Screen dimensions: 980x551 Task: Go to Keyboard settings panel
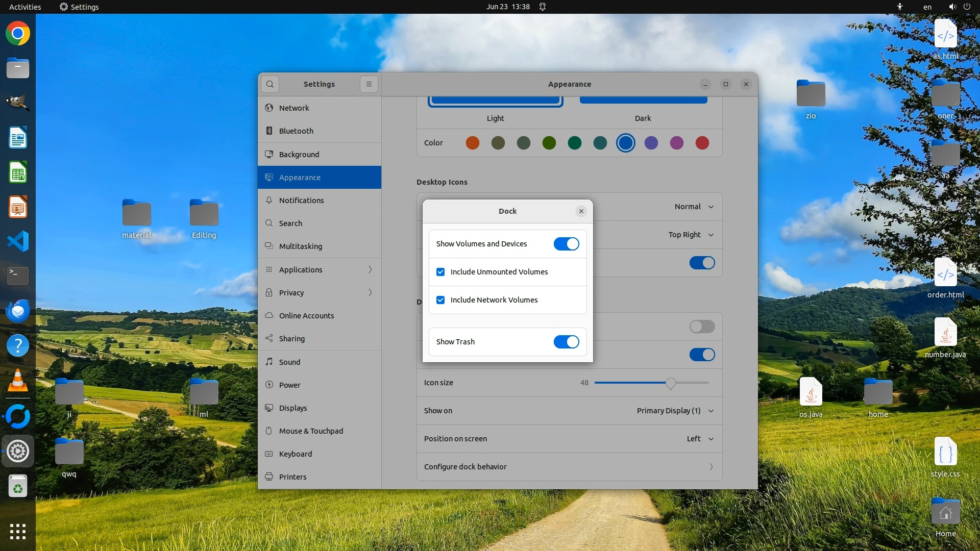[x=295, y=454]
